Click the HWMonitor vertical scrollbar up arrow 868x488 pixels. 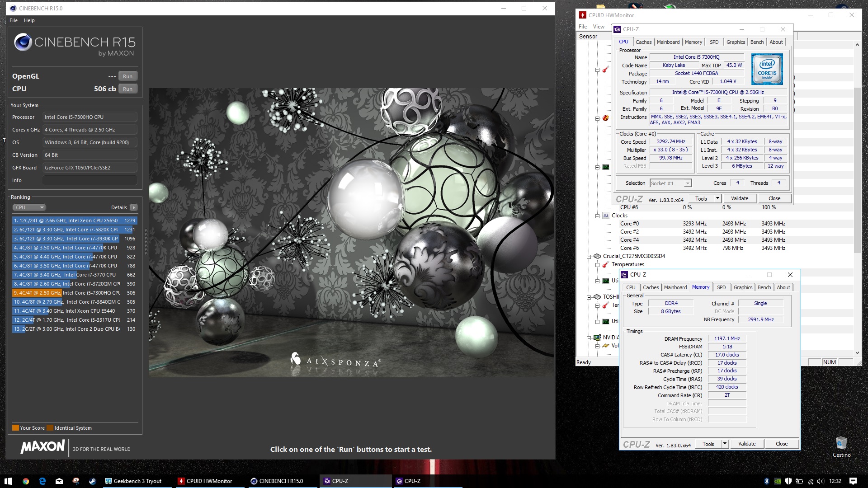[x=857, y=45]
